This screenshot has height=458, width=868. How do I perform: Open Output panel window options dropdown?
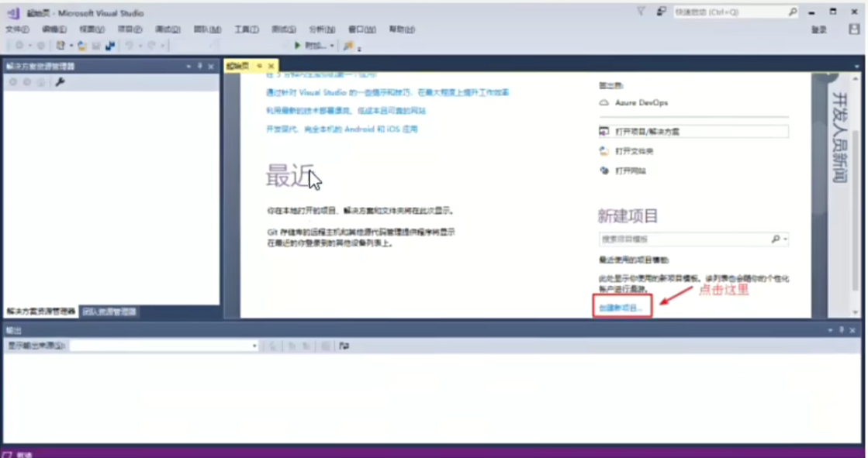(830, 330)
